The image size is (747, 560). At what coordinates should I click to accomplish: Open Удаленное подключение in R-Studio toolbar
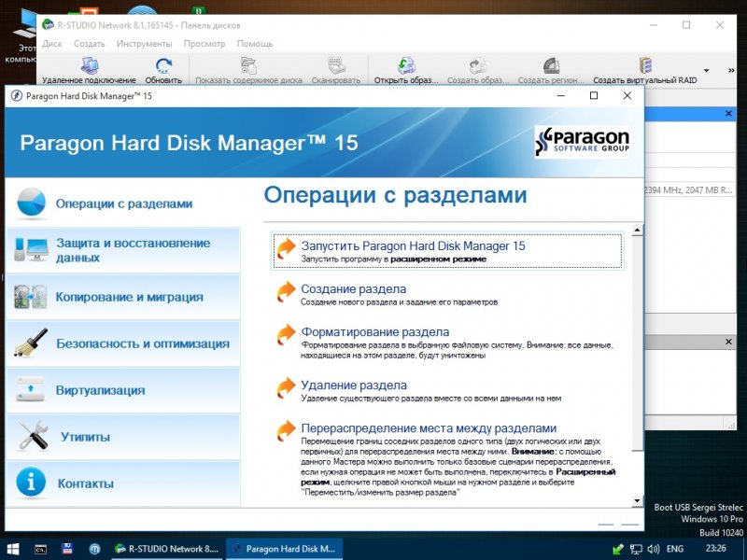(x=89, y=71)
